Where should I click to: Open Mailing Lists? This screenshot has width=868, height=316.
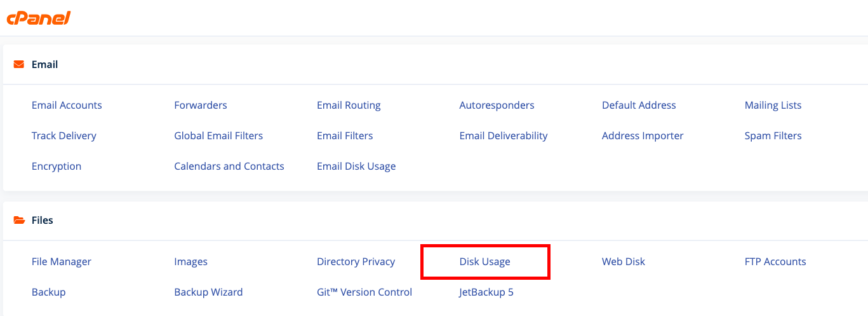(773, 105)
